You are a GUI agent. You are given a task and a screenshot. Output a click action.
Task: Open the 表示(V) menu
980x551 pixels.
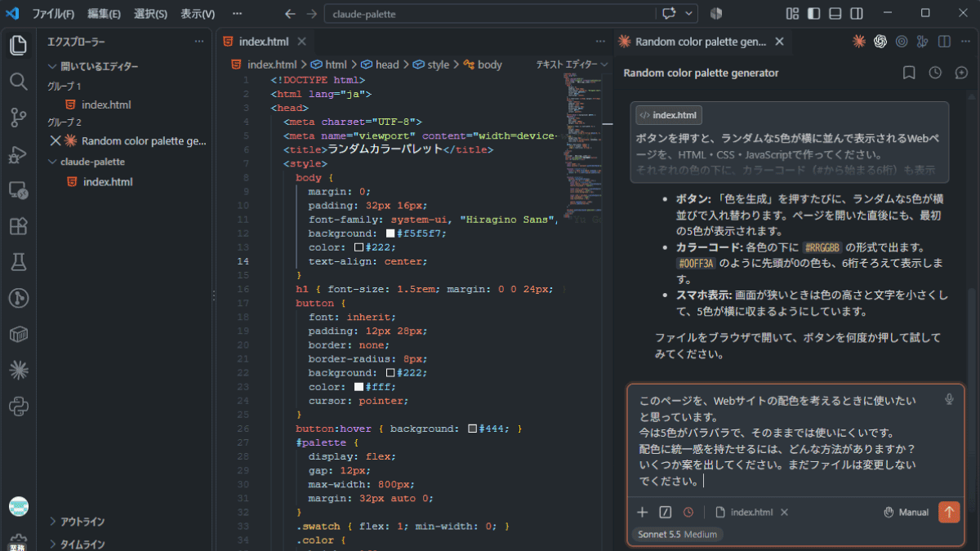pyautogui.click(x=198, y=14)
